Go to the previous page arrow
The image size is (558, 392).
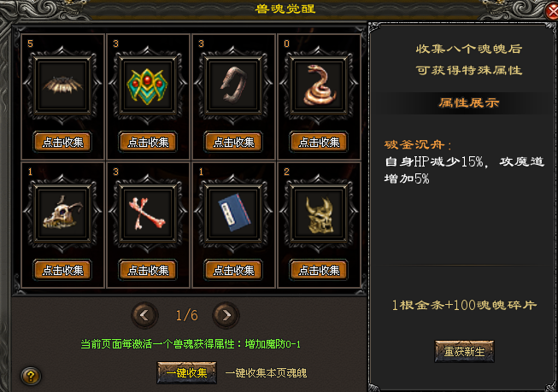[144, 315]
